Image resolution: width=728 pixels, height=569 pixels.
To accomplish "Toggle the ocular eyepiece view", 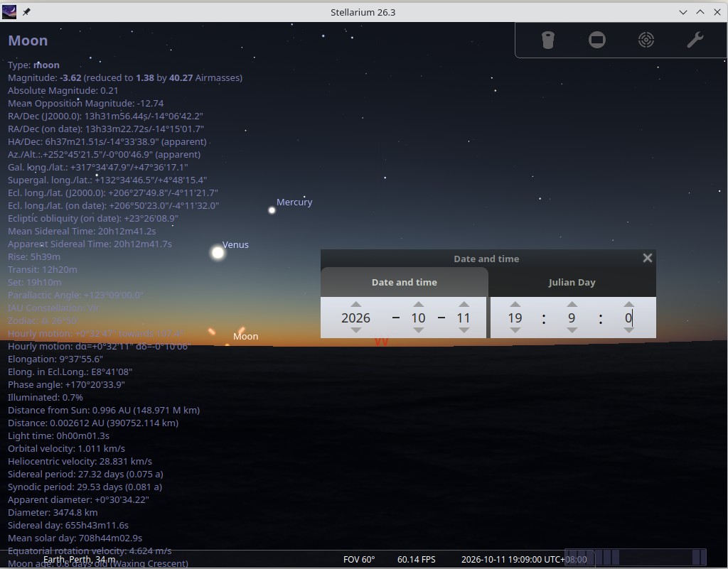I will click(548, 40).
